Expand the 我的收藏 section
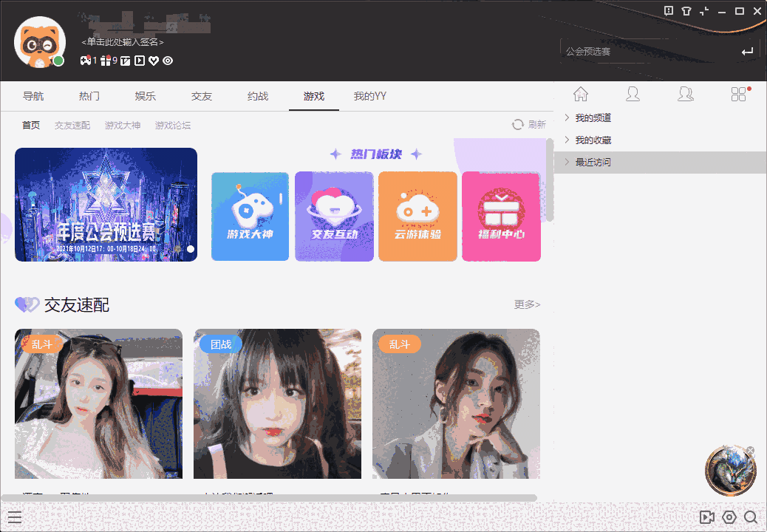Screen dimensions: 767x532 click(x=595, y=140)
